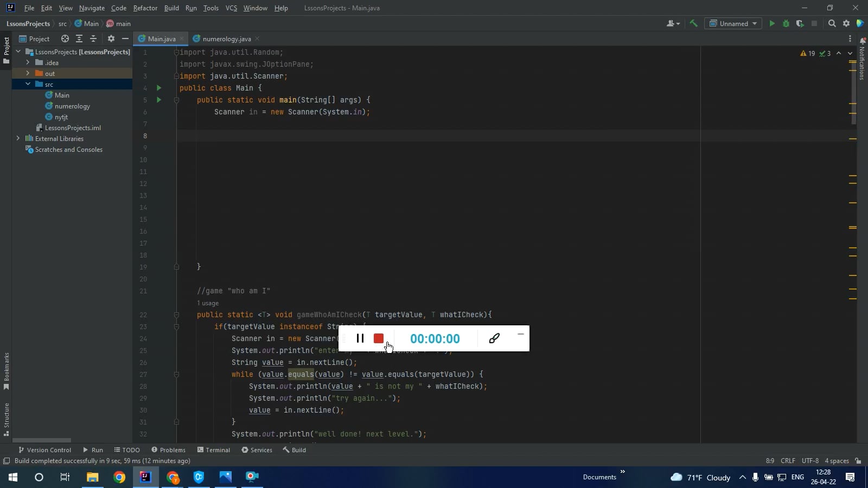Open IDE Settings gear in the top toolbar
This screenshot has height=488, width=868.
pyautogui.click(x=846, y=23)
